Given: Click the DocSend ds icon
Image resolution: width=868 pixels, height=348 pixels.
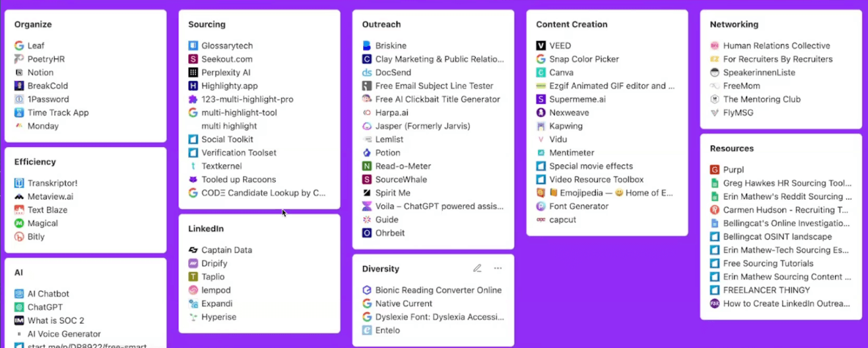Looking at the screenshot, I should coord(367,72).
